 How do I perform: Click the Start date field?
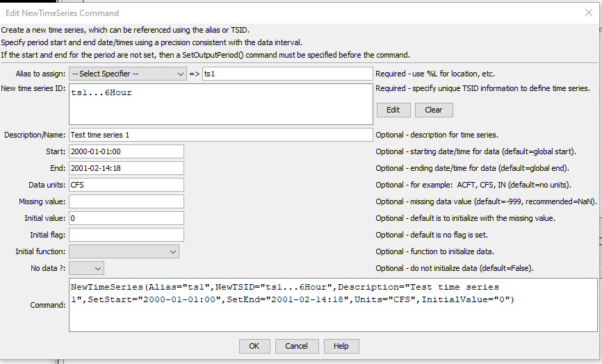coord(127,151)
